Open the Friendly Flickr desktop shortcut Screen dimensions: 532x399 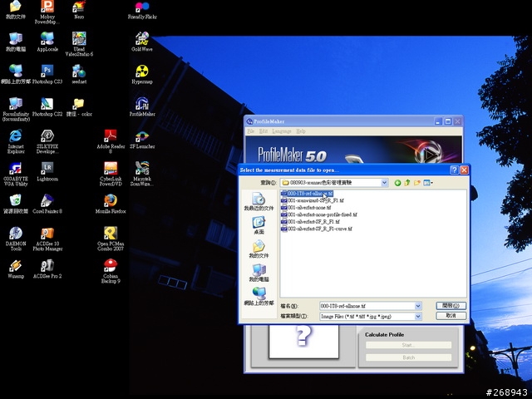click(x=142, y=10)
